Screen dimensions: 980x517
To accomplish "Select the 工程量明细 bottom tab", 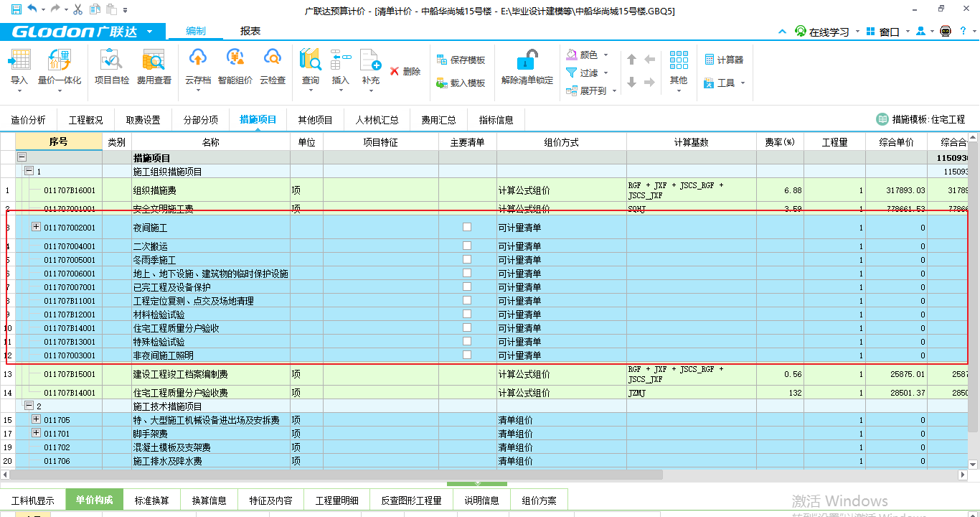I will [336, 500].
